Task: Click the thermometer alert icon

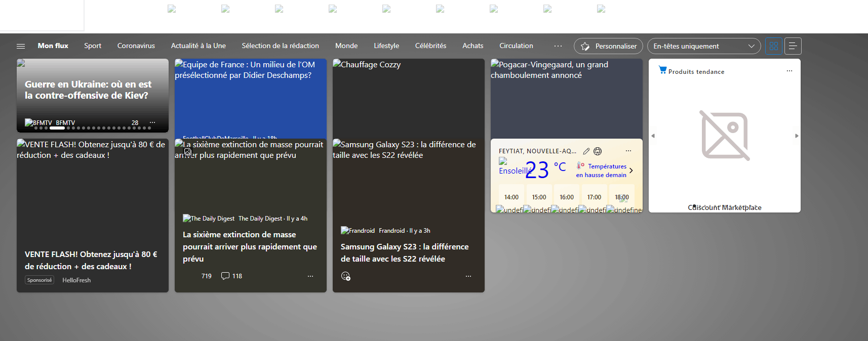Action: click(x=580, y=165)
